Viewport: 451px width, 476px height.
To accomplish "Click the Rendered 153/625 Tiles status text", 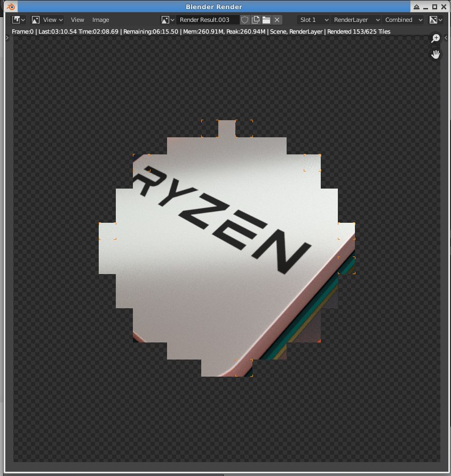I will coord(359,32).
